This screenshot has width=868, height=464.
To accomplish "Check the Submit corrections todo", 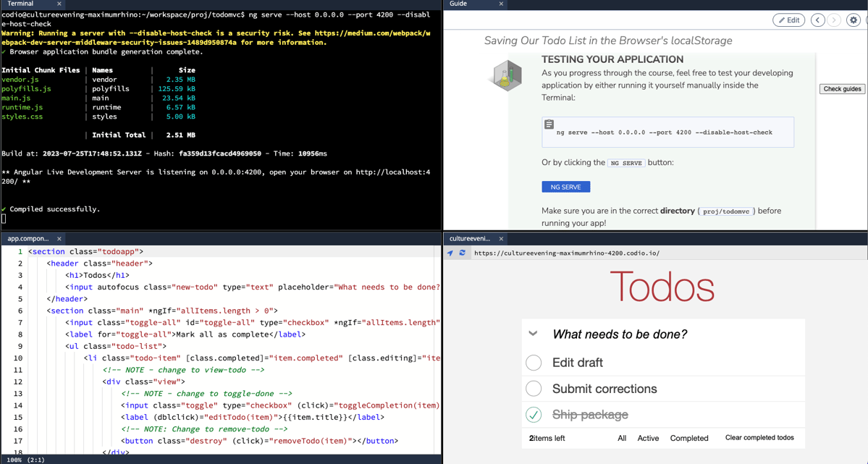I will point(534,388).
